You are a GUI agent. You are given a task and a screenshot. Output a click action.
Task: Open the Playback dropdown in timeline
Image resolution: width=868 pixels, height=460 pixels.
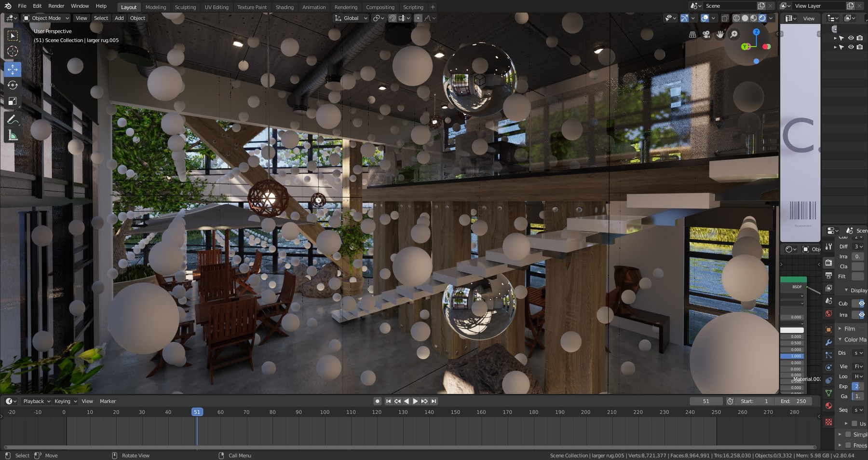pos(37,401)
